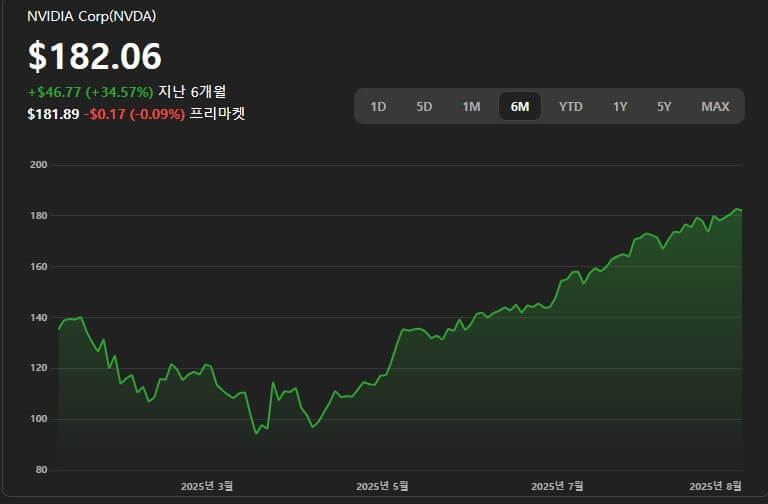Click the 프리마켓 label

[x=217, y=114]
